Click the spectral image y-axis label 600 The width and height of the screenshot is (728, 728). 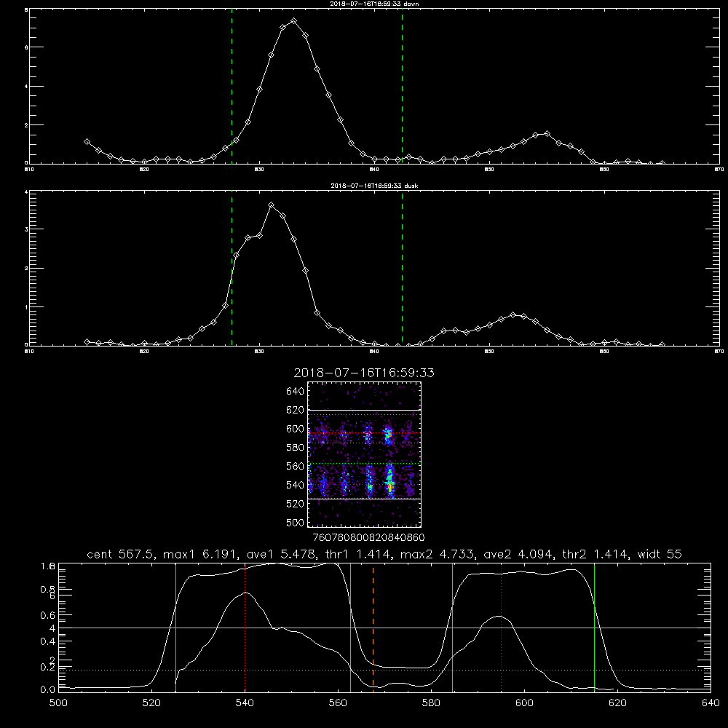[x=296, y=429]
